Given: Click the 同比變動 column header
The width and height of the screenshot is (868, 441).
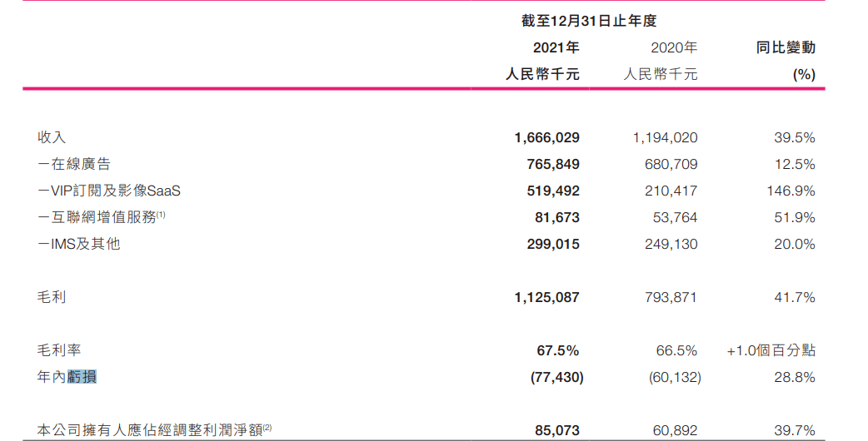Looking at the screenshot, I should point(786,47).
